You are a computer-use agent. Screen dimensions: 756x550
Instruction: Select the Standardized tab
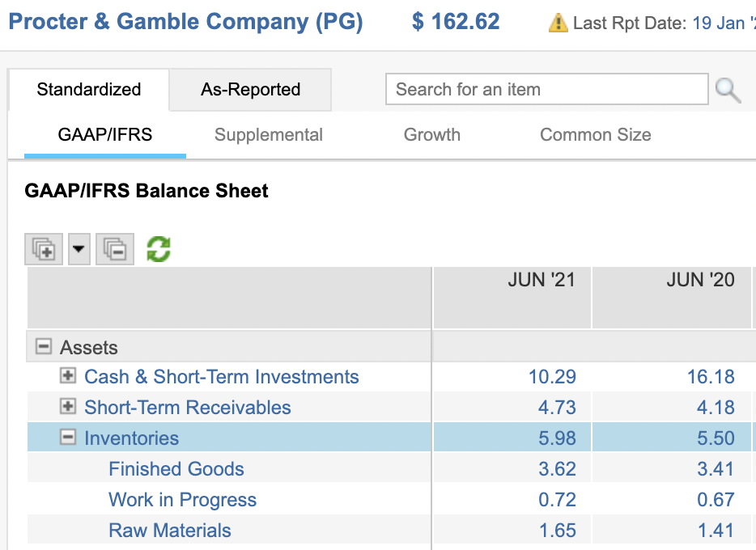click(89, 90)
